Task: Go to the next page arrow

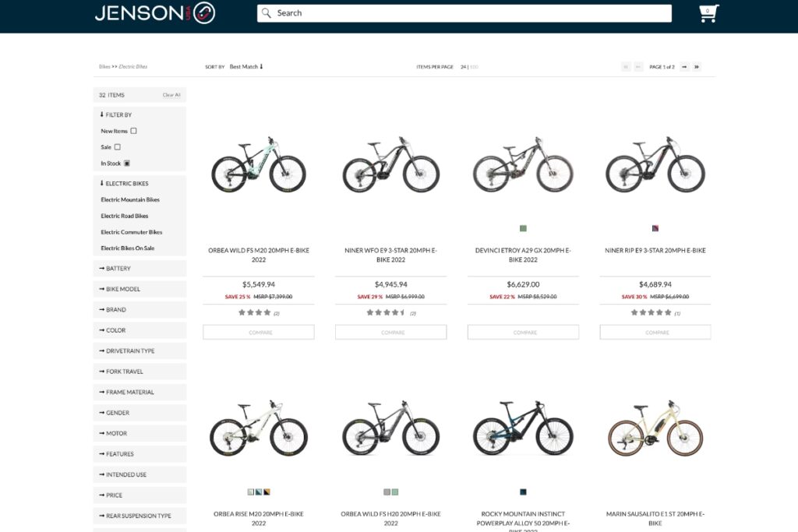Action: point(684,67)
